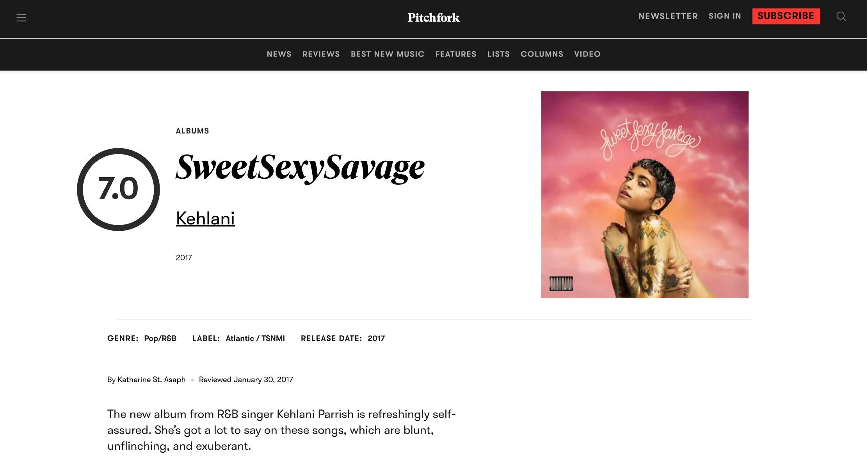Open the News section
This screenshot has height=461, width=868.
(x=279, y=54)
